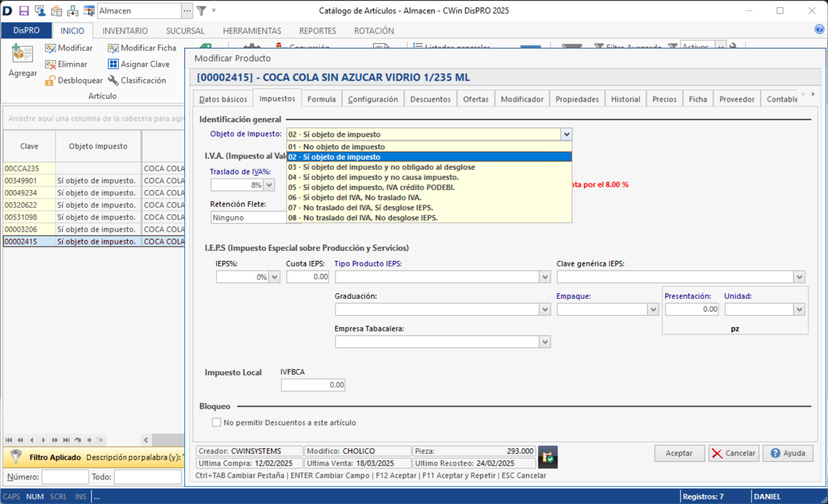Image resolution: width=828 pixels, height=504 pixels.
Task: Click the blue help icon in ribbon corner
Action: pyautogui.click(x=819, y=29)
